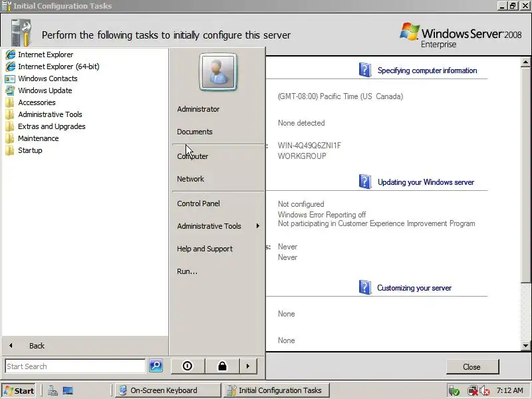Image resolution: width=532 pixels, height=399 pixels.
Task: Click Server Manager quick launch icon
Action: tap(53, 391)
